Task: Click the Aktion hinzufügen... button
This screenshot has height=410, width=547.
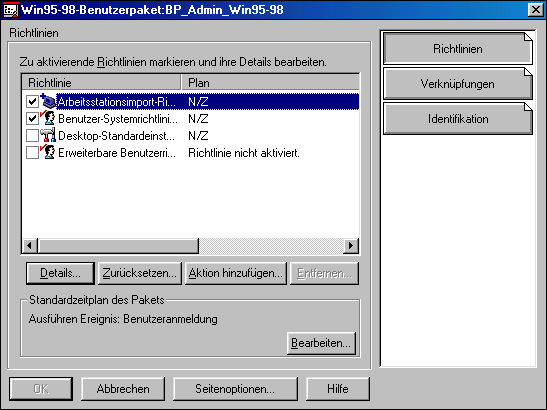Action: point(235,273)
